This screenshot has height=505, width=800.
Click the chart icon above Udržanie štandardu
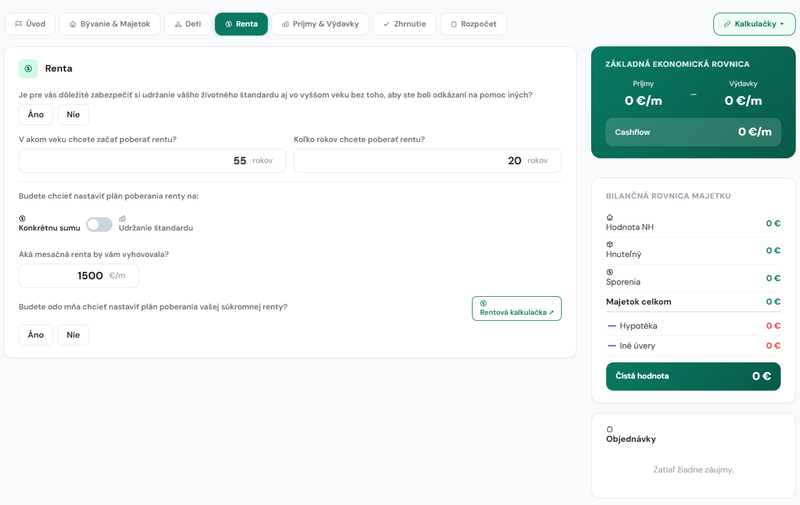(122, 218)
